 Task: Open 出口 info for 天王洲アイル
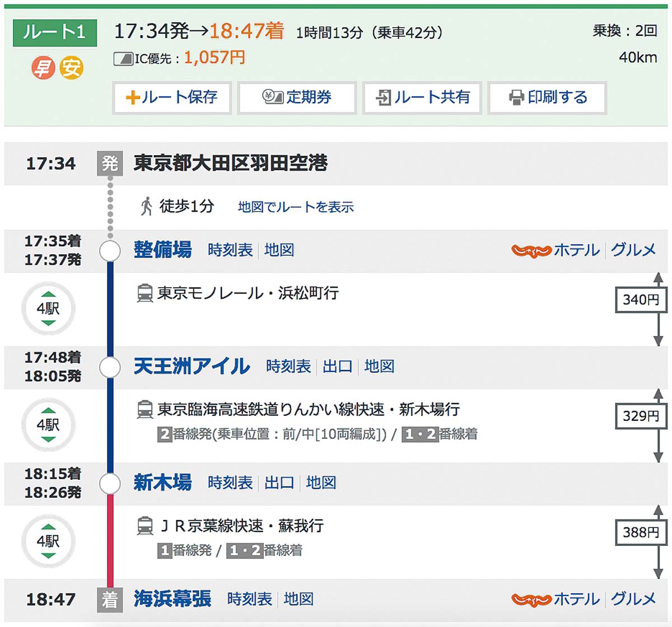[x=338, y=366]
